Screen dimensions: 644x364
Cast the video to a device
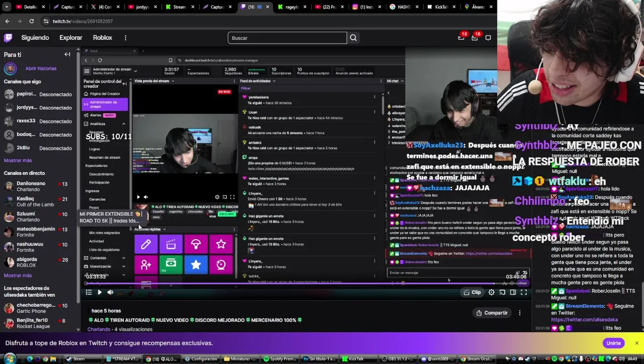point(502,292)
